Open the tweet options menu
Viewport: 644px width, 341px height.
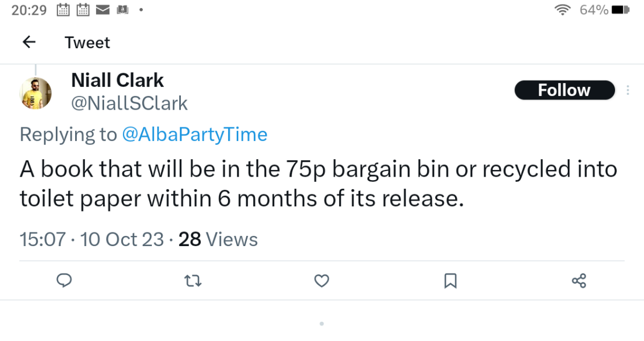pos(627,90)
